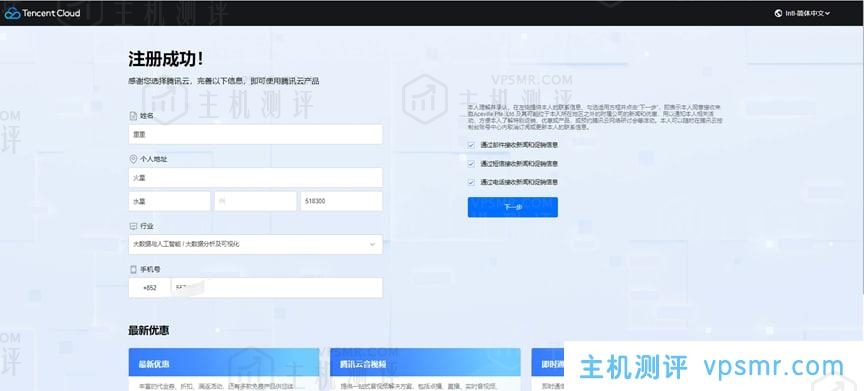Click the city input left of 州 field
This screenshot has width=864, height=391.
tap(169, 201)
